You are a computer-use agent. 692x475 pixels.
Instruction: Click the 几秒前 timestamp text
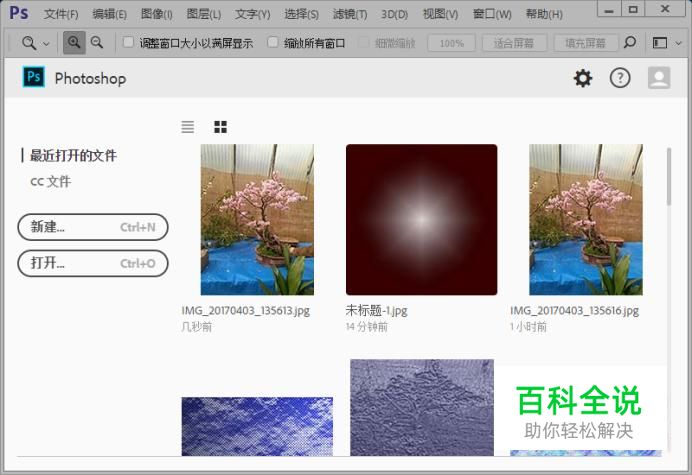tap(197, 327)
